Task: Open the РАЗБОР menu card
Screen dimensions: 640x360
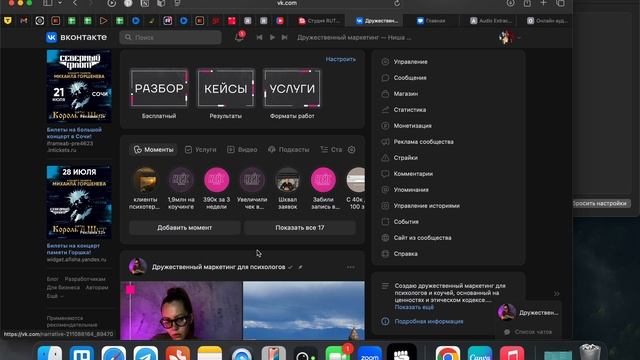Action: point(159,88)
